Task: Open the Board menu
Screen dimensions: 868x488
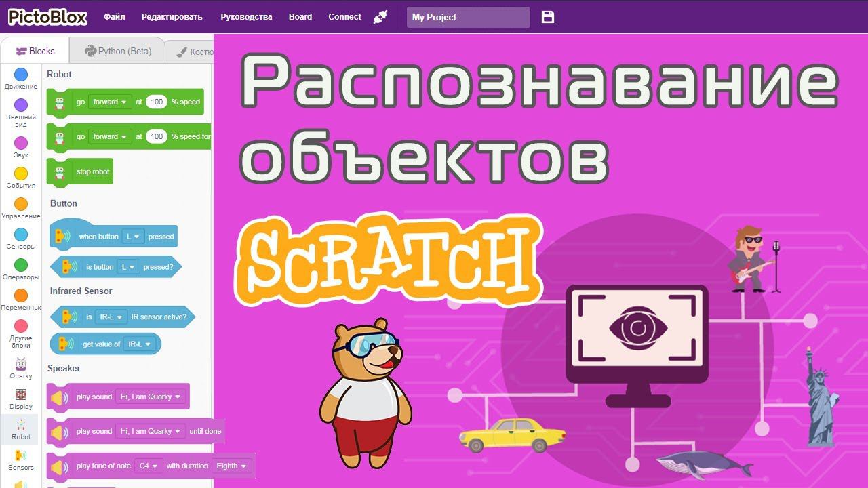Action: pyautogui.click(x=300, y=17)
